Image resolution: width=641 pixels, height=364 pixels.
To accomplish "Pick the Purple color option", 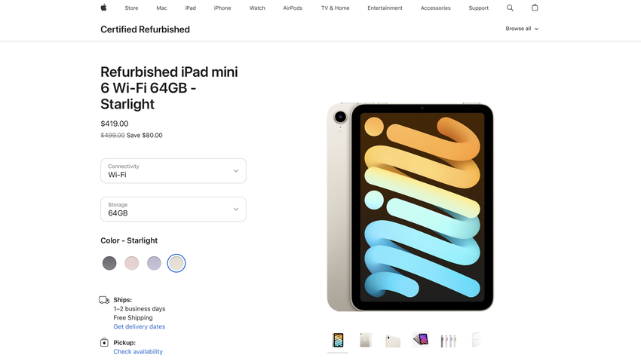I will [x=154, y=263].
